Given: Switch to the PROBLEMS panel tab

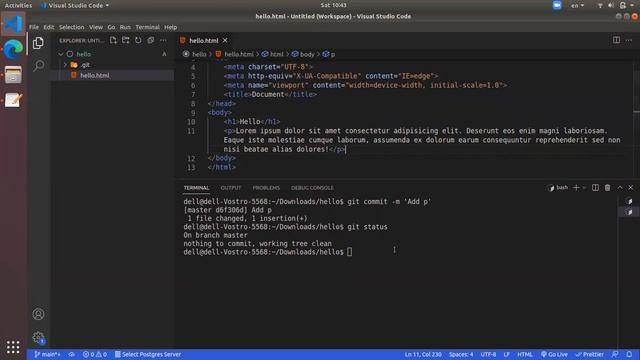Looking at the screenshot, I should [x=266, y=188].
